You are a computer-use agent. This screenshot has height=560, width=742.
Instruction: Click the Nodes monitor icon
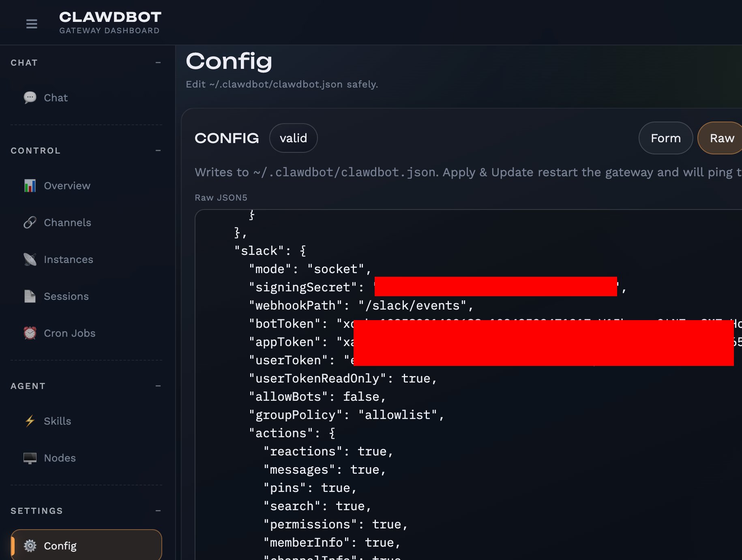[30, 458]
